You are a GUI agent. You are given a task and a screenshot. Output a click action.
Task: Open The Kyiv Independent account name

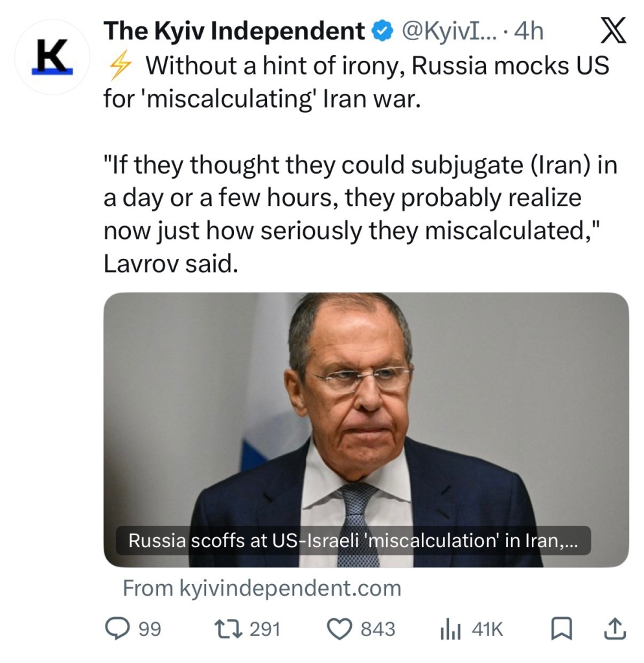[x=234, y=31]
